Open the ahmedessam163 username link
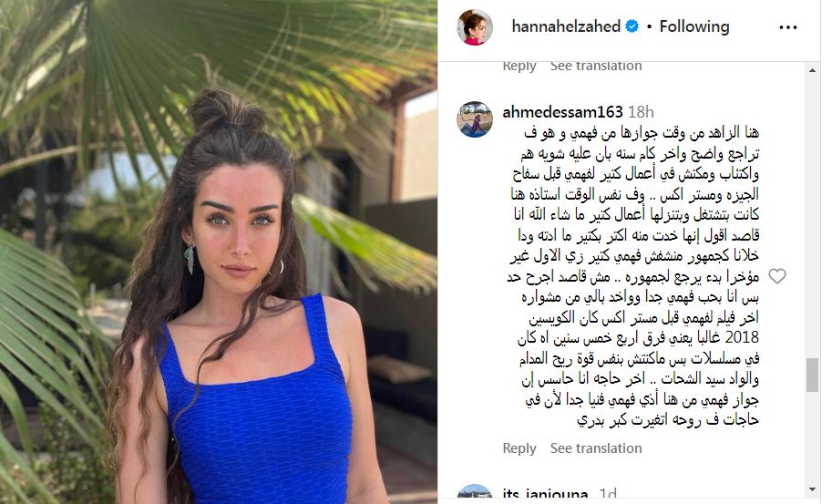832x504 pixels. [562, 112]
